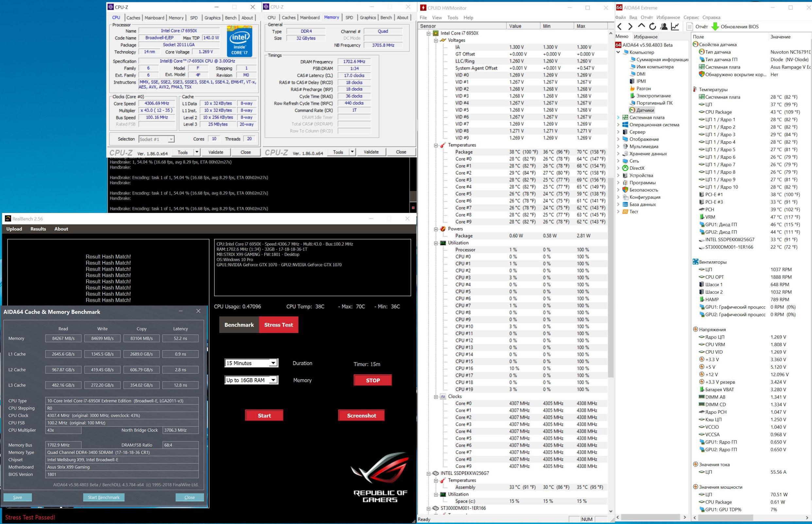Image resolution: width=812 pixels, height=524 pixels.
Task: Switch to the Mainboard tab in CPU-Z
Action: tap(154, 18)
